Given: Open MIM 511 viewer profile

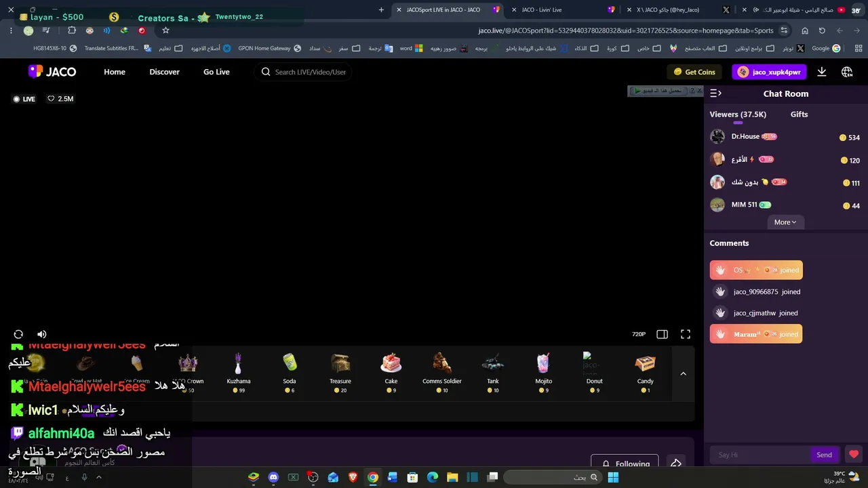Looking at the screenshot, I should pyautogui.click(x=744, y=205).
